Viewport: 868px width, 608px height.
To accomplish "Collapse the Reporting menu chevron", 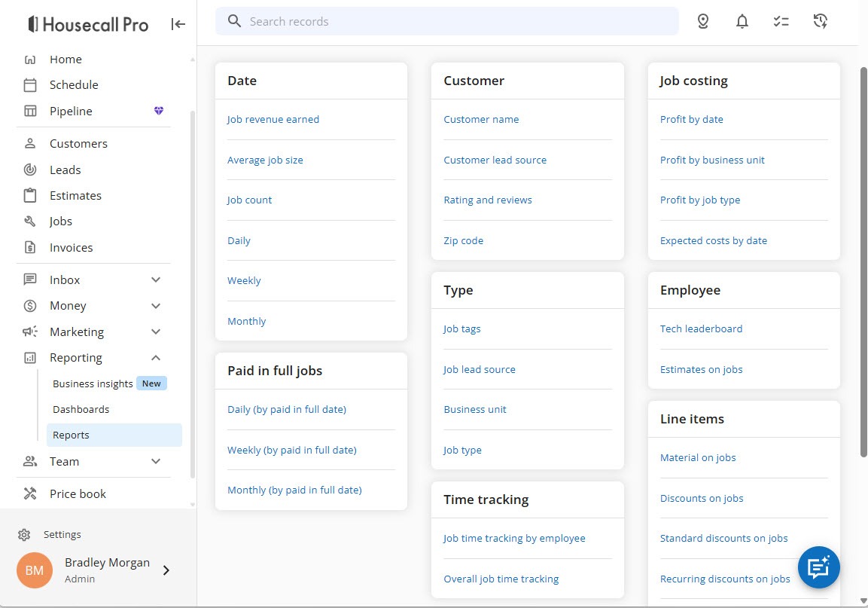I will 156,358.
